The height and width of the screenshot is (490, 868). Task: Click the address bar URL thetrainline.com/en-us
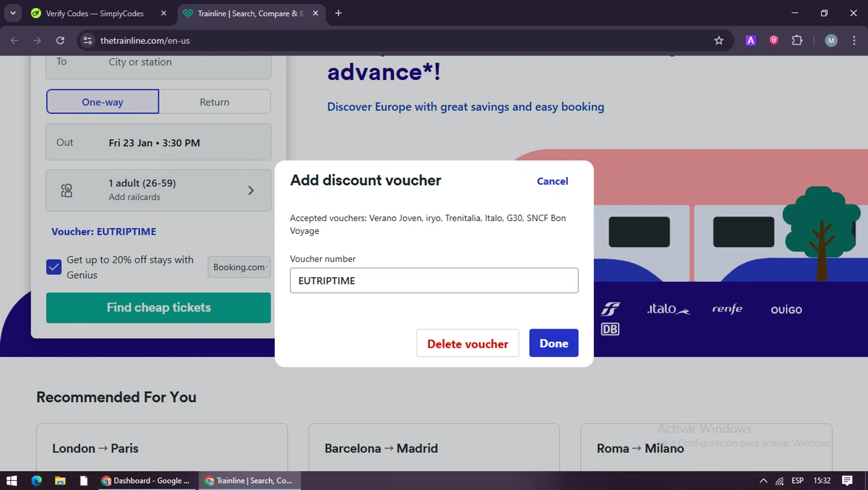tap(145, 40)
